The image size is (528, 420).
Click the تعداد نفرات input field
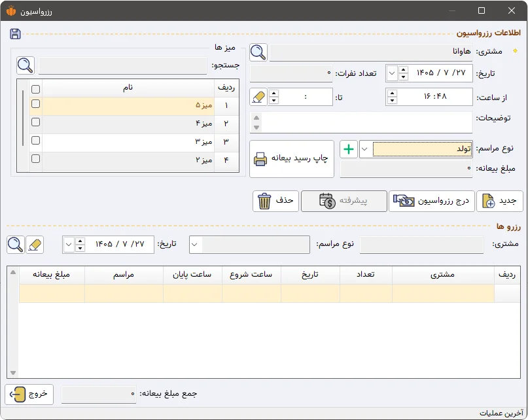291,73
